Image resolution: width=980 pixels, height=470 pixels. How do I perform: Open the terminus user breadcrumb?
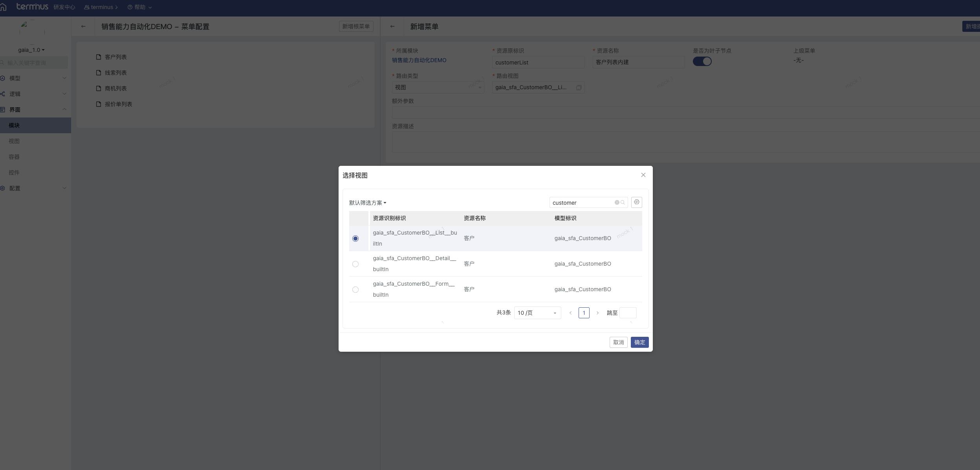101,7
